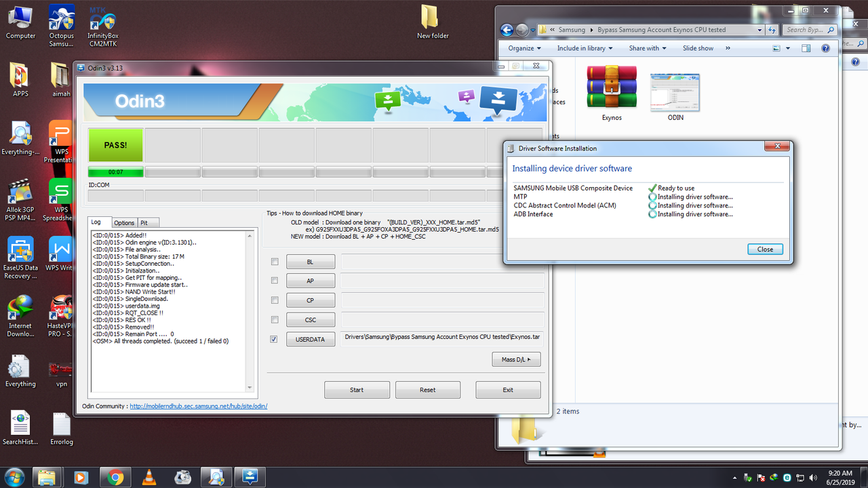Toggle the Explorer preview pane icon
This screenshot has width=868, height=488.
click(806, 48)
